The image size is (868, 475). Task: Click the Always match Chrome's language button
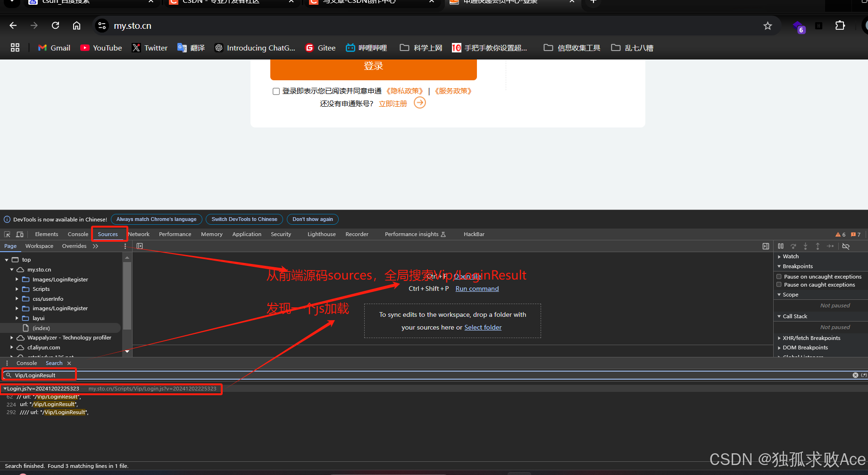click(156, 219)
